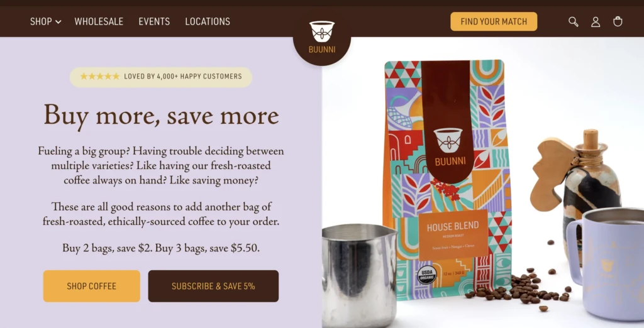
Task: Click the Buunni cup logo in header
Action: tap(322, 37)
